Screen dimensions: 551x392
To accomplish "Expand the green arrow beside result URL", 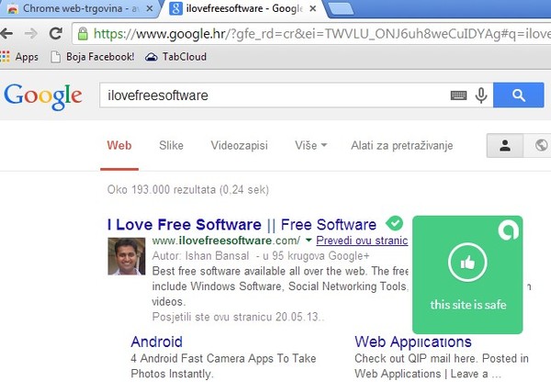I will pyautogui.click(x=309, y=241).
